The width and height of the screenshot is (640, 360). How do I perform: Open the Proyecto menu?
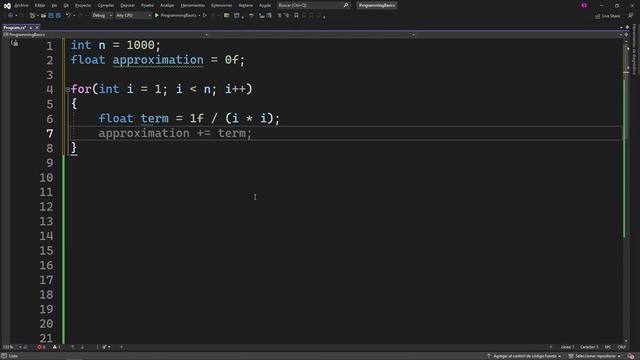83,5
